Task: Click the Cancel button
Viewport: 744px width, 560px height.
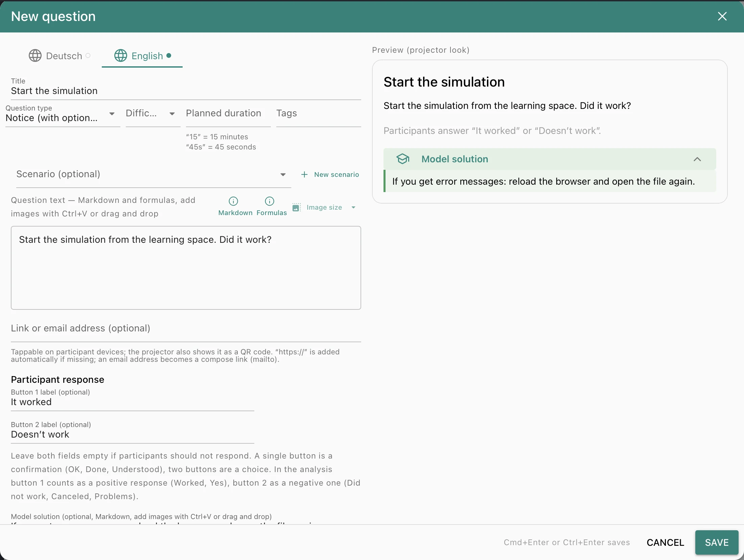Action: 666,542
